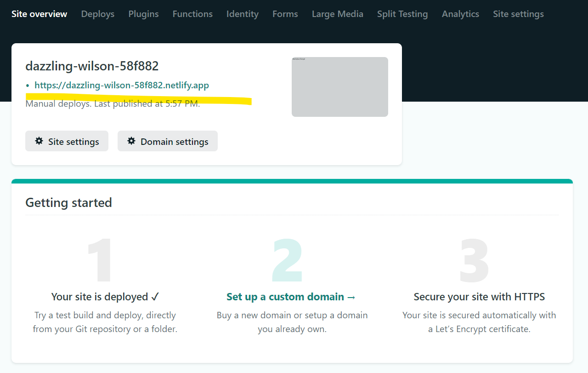The width and height of the screenshot is (588, 373).
Task: Click 'Your site is deployed' step title
Action: (105, 297)
